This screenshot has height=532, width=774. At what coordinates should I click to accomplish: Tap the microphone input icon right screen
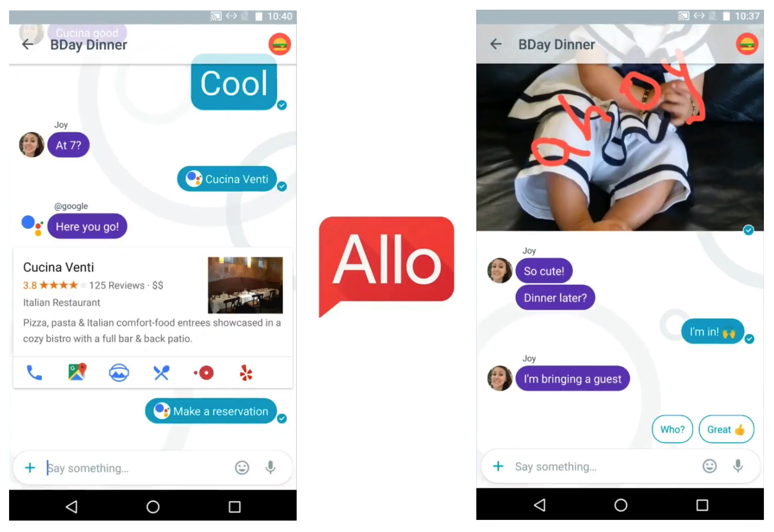[738, 467]
